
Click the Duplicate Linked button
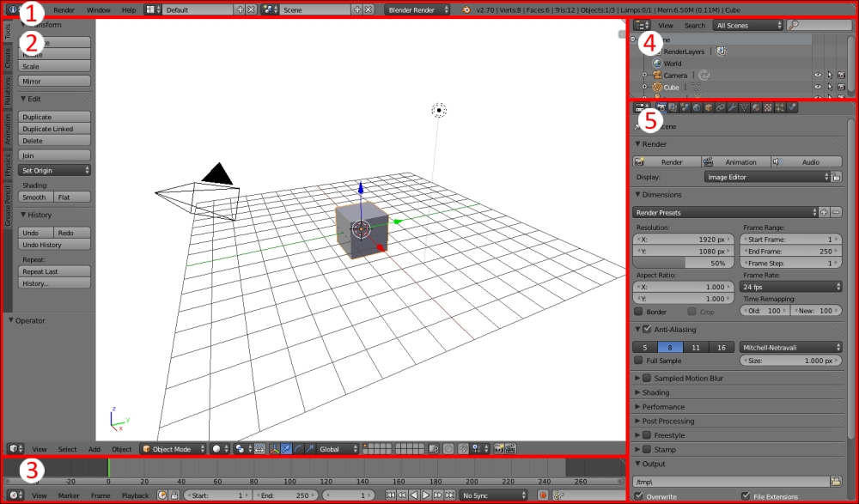54,129
